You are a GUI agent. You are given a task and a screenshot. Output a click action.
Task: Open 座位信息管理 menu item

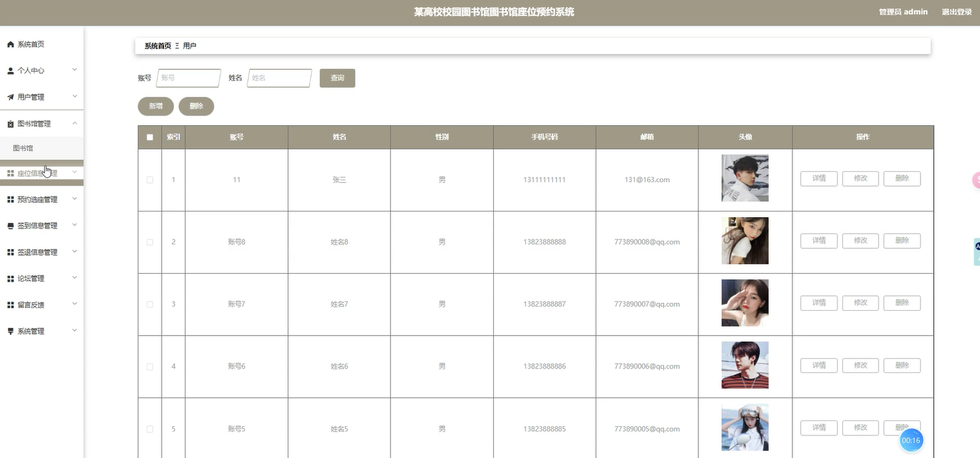pyautogui.click(x=42, y=173)
